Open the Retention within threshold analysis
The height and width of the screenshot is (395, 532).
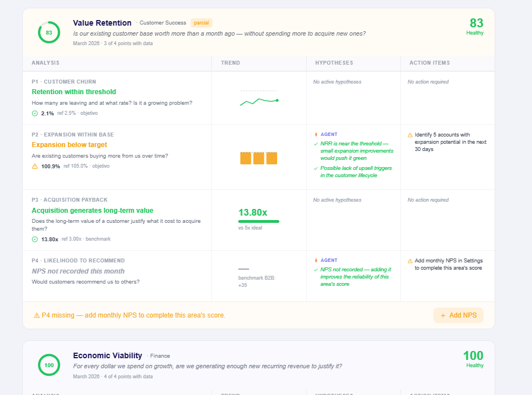coord(74,92)
